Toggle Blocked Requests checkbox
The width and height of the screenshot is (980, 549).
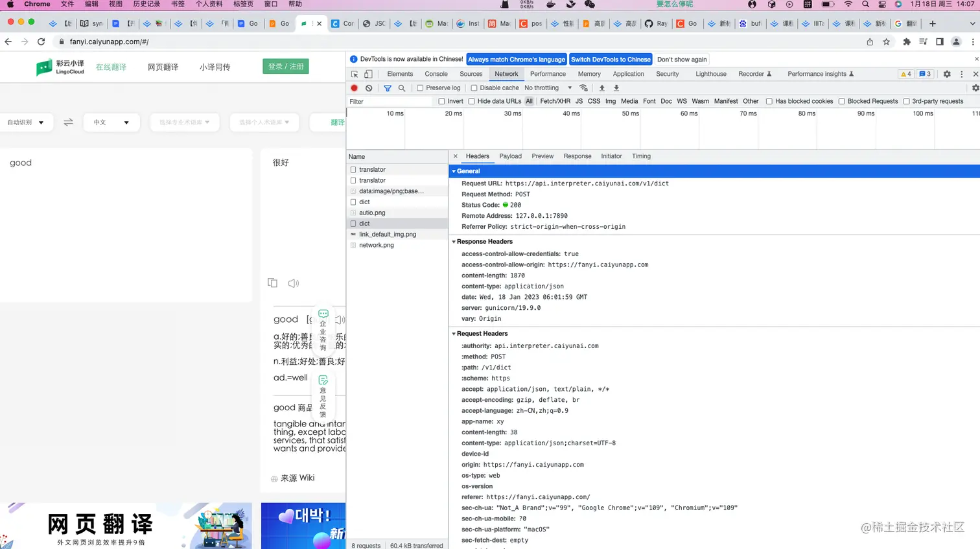click(x=841, y=101)
